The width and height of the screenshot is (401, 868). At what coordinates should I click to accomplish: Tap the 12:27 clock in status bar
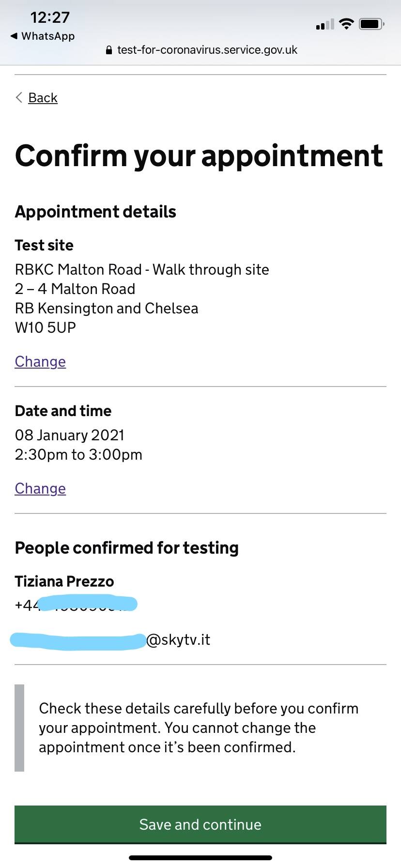coord(50,17)
